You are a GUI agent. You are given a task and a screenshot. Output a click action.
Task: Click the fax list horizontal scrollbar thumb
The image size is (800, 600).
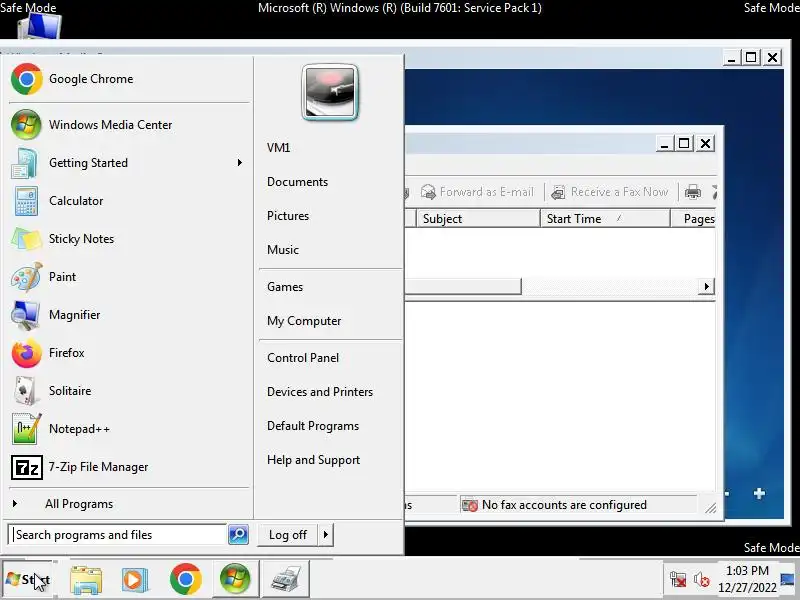(463, 286)
